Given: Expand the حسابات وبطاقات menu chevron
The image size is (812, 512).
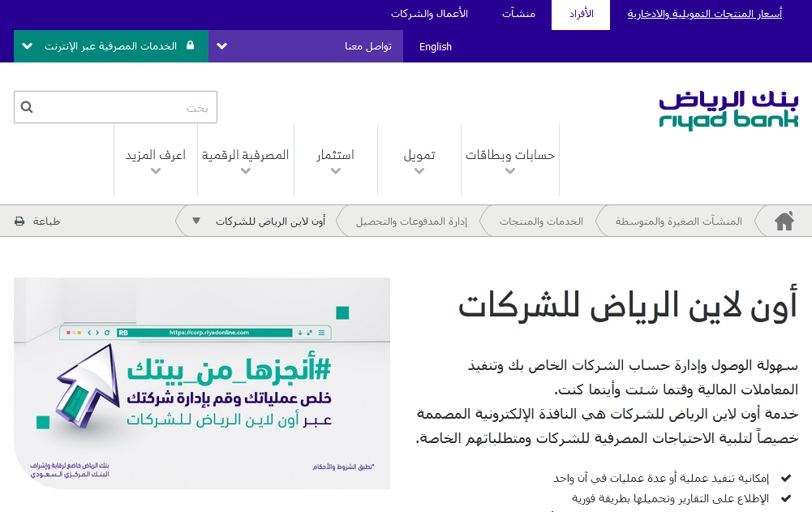Looking at the screenshot, I should (x=510, y=171).
